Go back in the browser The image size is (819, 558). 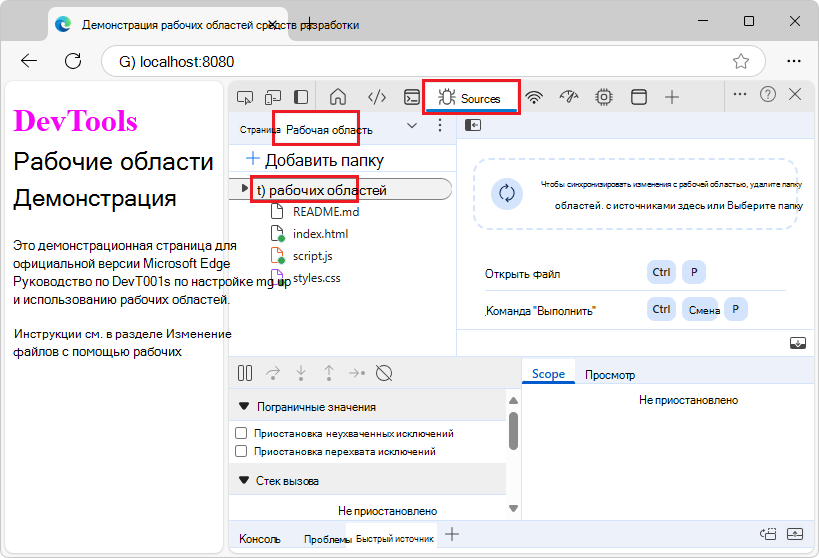(x=29, y=61)
